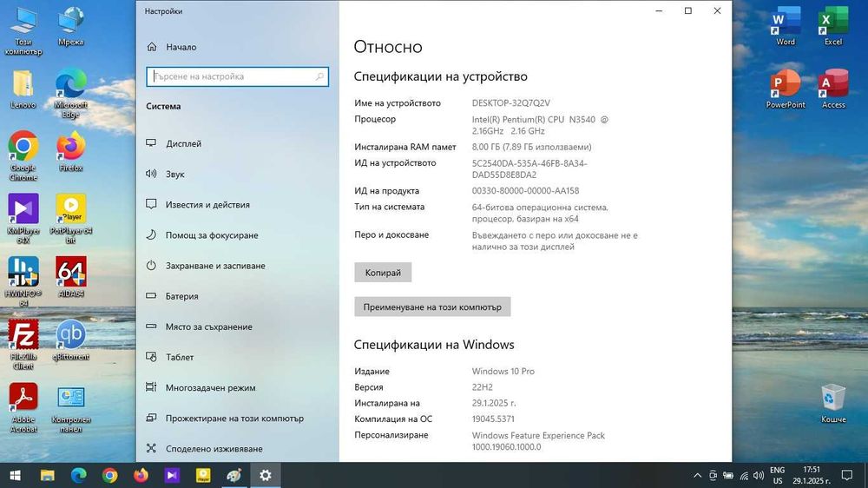Viewport: 868px width, 488px height.
Task: Minimize the Настройки window
Action: tap(659, 10)
